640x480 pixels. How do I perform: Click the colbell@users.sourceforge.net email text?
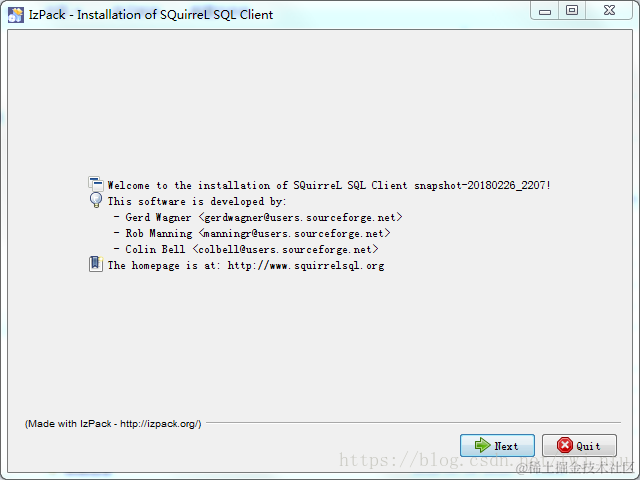click(x=285, y=249)
